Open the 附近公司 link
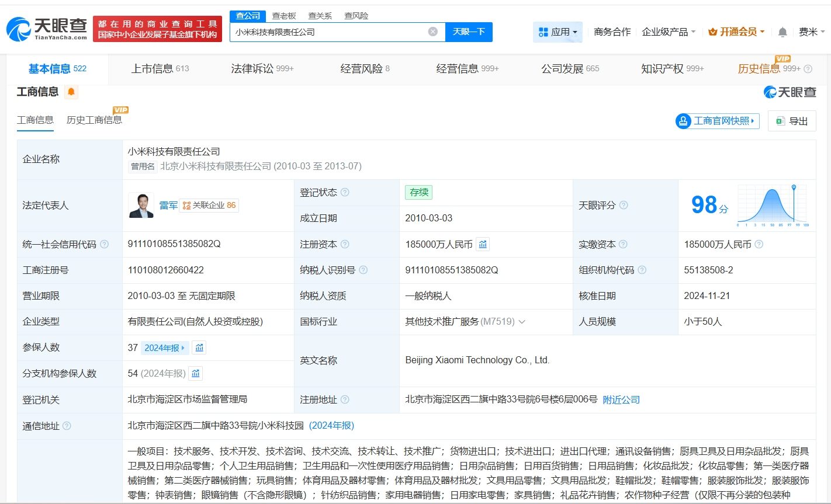Screen dimensions: 831x504 pyautogui.click(x=621, y=399)
